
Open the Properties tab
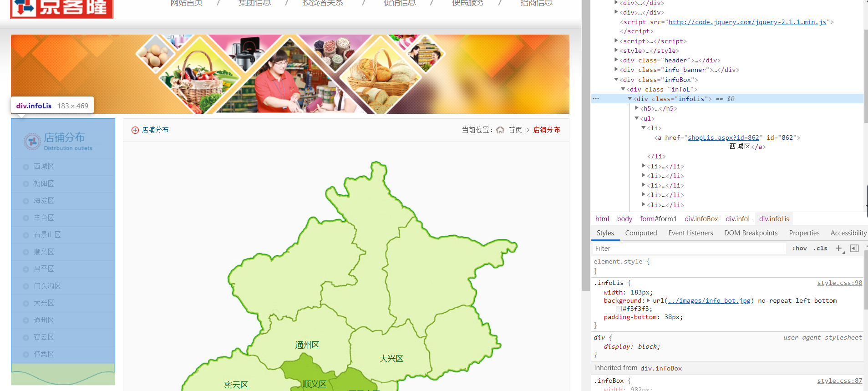coord(804,233)
